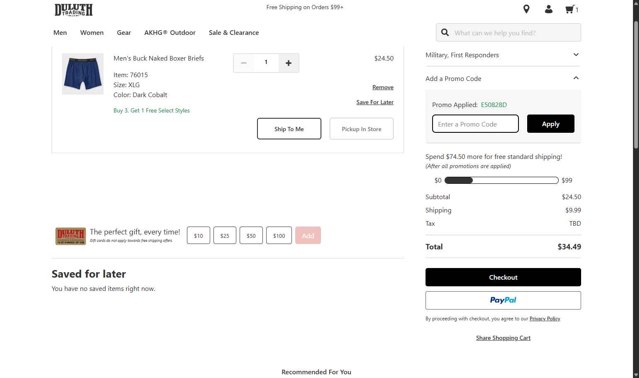Click the Duluth Trading logo
The image size is (639, 378).
pos(74,10)
